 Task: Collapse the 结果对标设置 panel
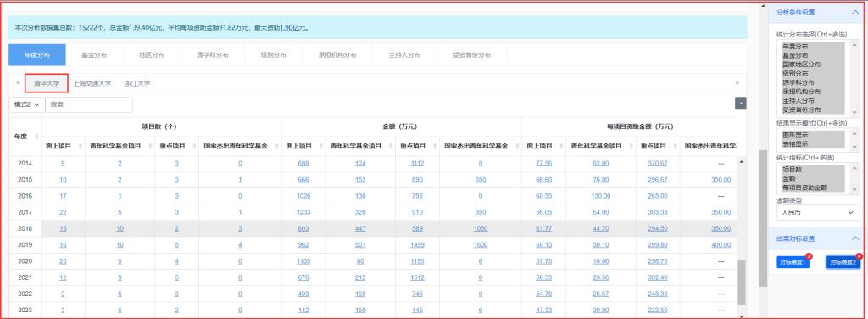(854, 238)
